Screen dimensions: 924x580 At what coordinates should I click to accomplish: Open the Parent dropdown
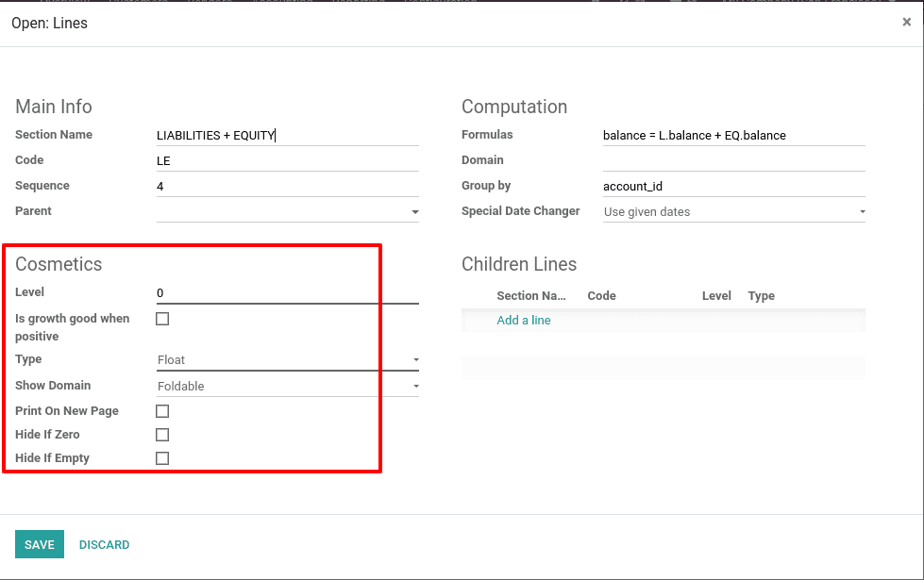288,211
